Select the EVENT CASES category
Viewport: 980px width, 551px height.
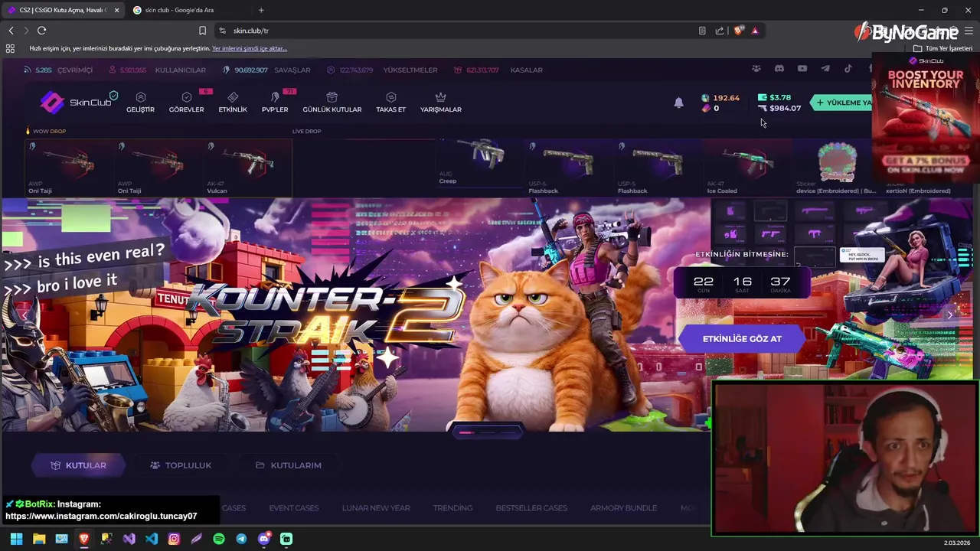point(293,508)
